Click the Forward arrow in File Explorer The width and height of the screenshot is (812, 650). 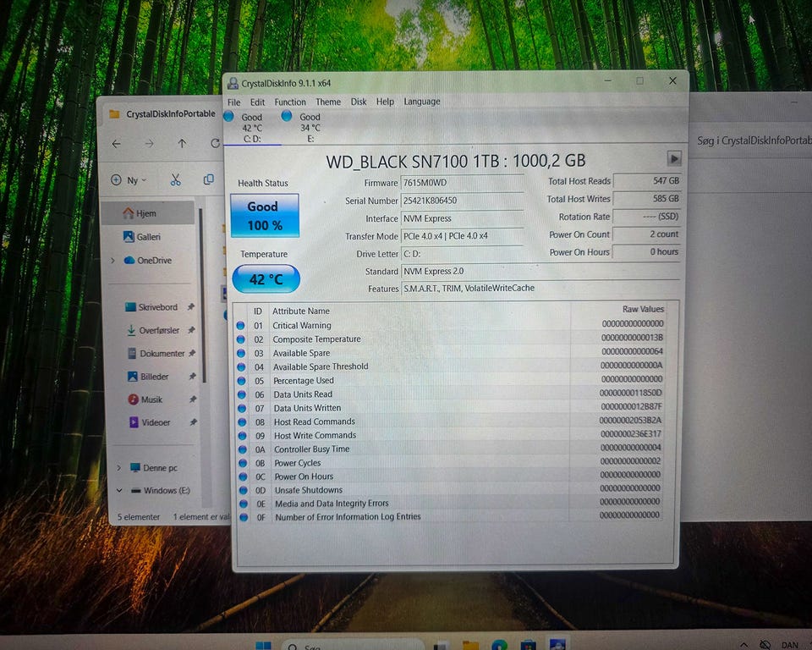pyautogui.click(x=149, y=144)
